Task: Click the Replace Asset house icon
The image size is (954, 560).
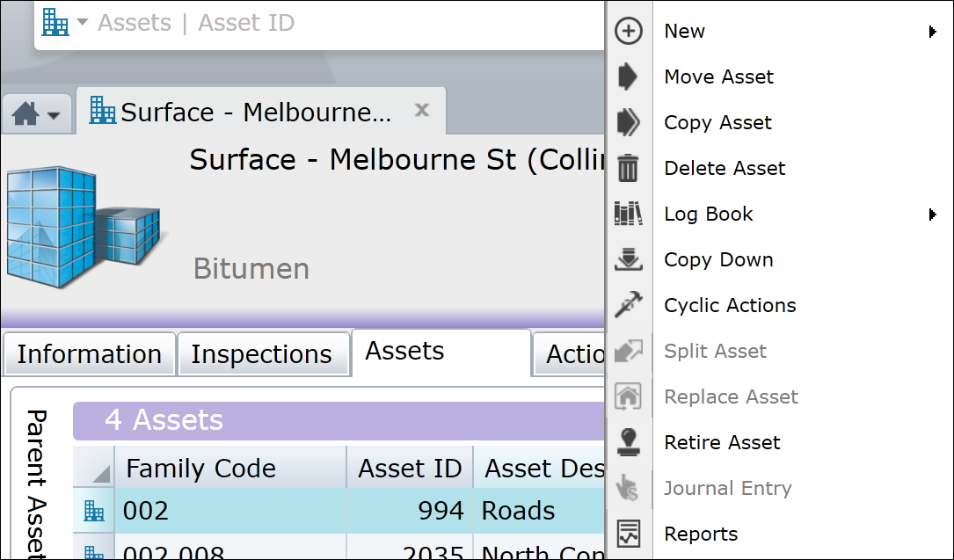Action: [629, 396]
